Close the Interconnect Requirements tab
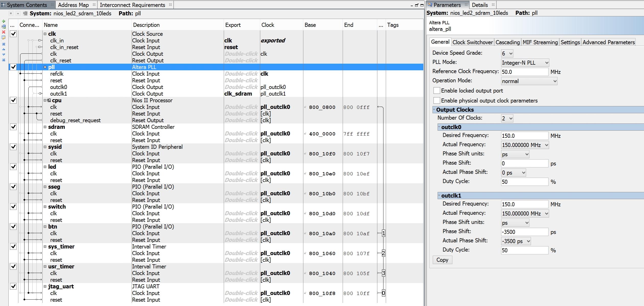 pos(171,5)
